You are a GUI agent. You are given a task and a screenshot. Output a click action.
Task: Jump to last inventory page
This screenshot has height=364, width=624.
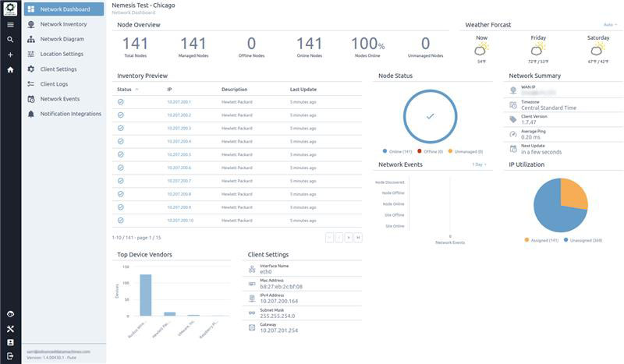(358, 238)
